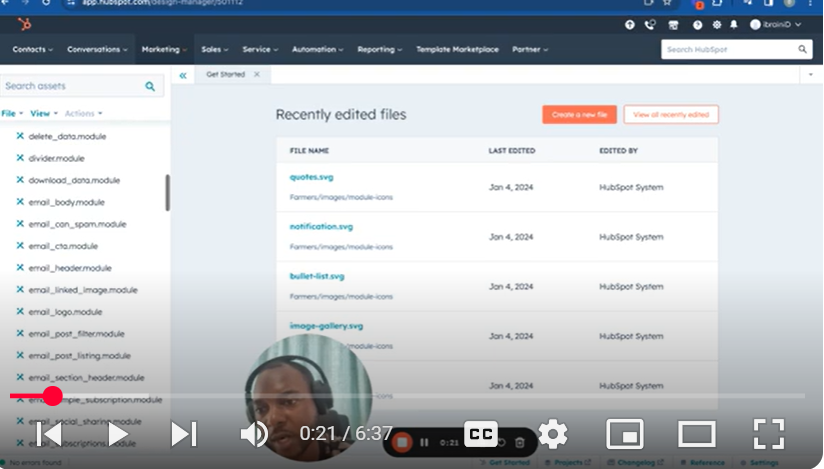Open the Service menu
Screen dimensions: 824x469
coord(260,49)
